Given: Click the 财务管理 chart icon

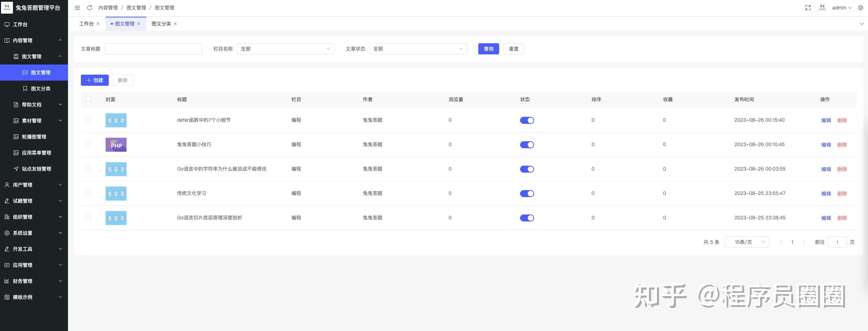Looking at the screenshot, I should 7,281.
